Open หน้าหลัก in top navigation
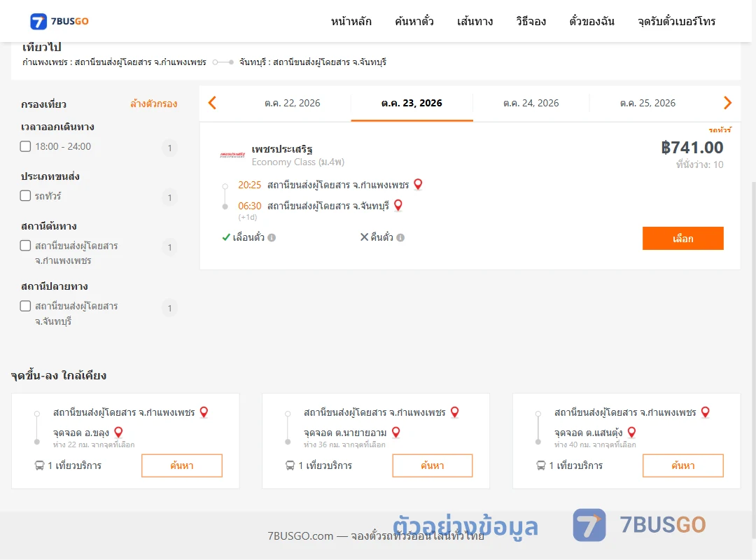Viewport: 756px width, 560px height. tap(351, 21)
